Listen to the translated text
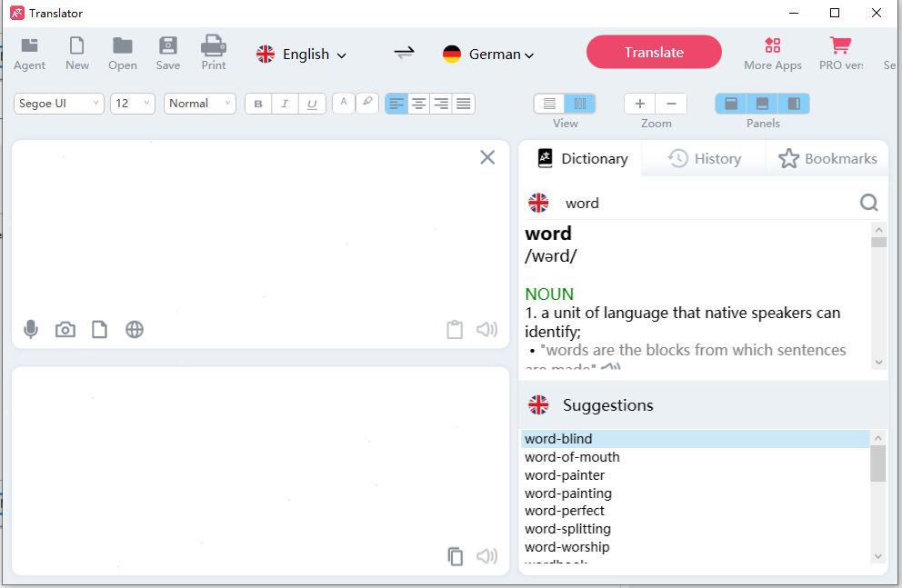Viewport: 902px width, 588px height. click(x=486, y=556)
